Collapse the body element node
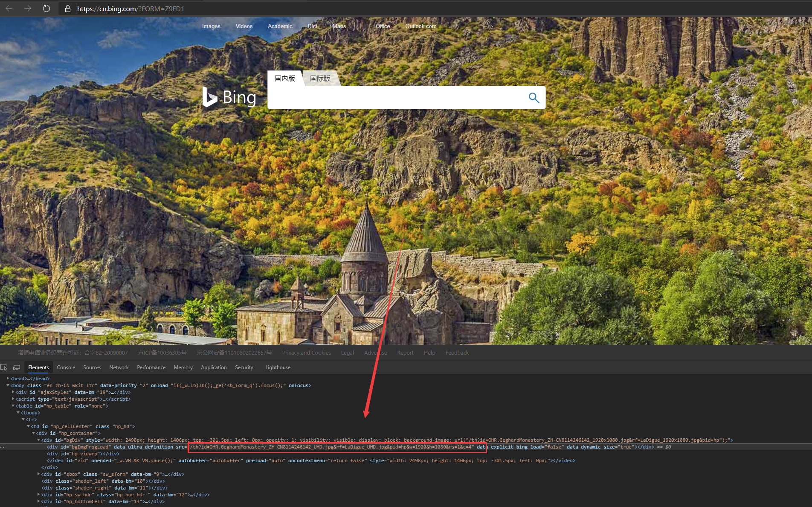812x507 pixels. (8, 385)
